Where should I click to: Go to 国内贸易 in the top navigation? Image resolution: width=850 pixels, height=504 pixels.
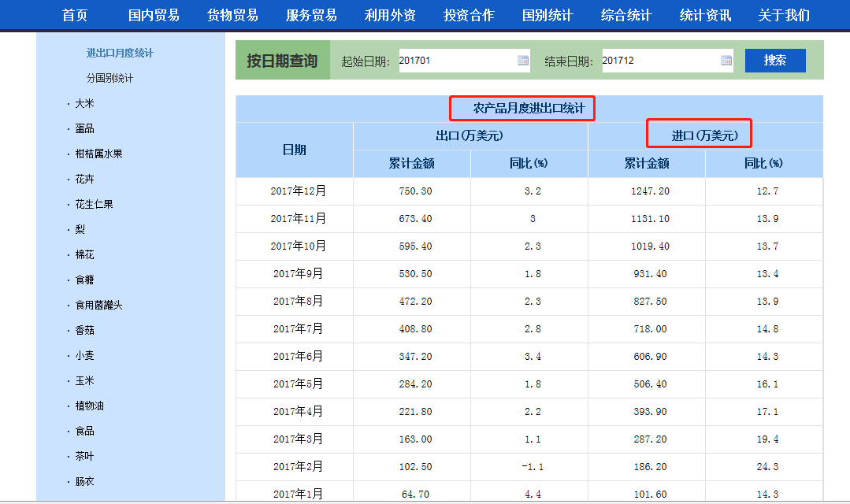154,15
